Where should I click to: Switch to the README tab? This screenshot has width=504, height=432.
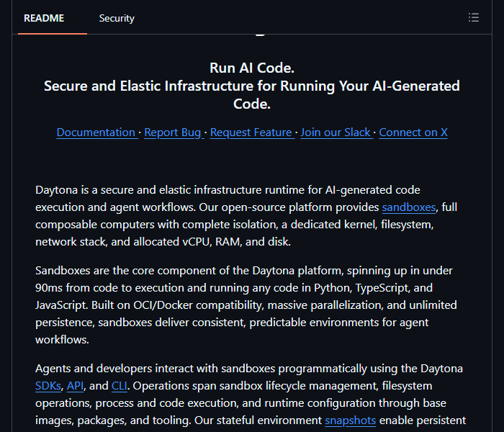(44, 18)
